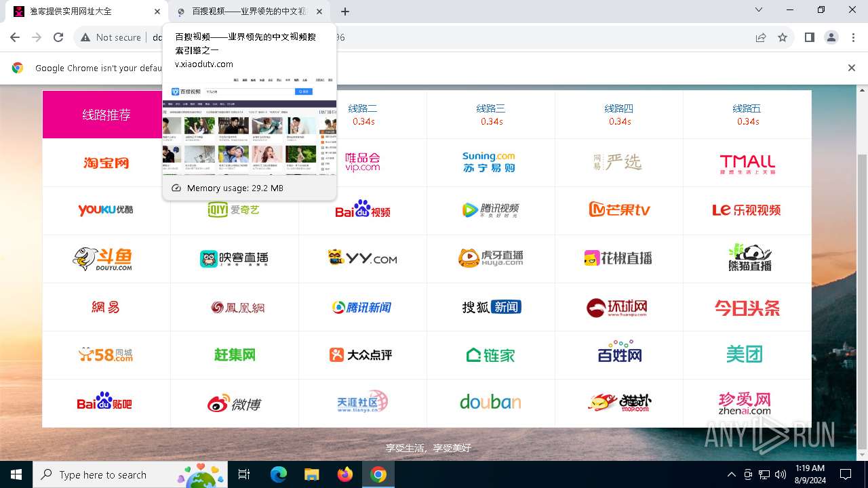Open the Youku logo link
This screenshot has height=488, width=868.
pos(106,210)
